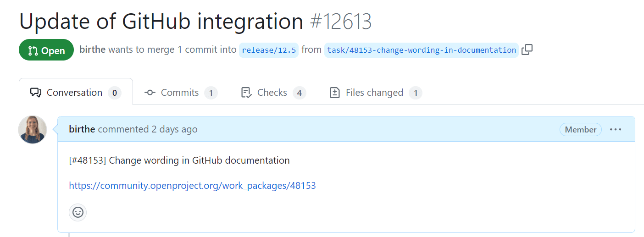Click the Conversation speech bubble icon

point(36,93)
